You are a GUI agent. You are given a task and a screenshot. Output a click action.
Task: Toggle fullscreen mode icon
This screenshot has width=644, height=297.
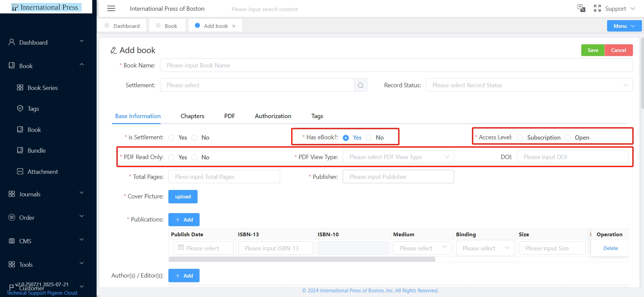(x=597, y=8)
